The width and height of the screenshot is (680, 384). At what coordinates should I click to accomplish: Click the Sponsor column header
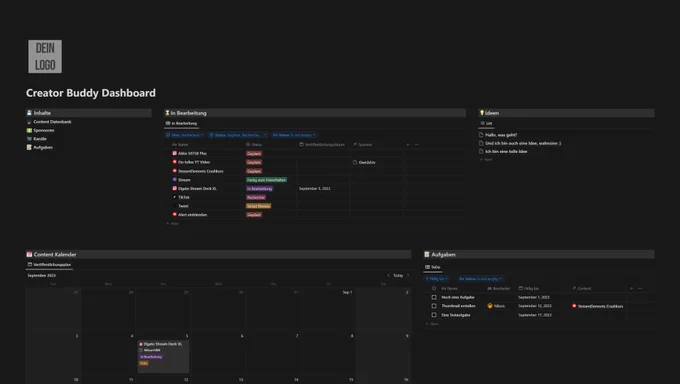pyautogui.click(x=363, y=144)
